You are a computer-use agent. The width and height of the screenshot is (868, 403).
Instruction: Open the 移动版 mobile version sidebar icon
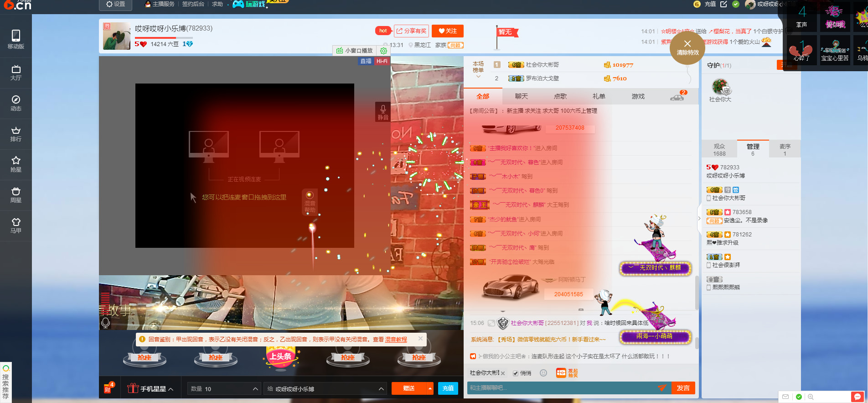[x=16, y=39]
